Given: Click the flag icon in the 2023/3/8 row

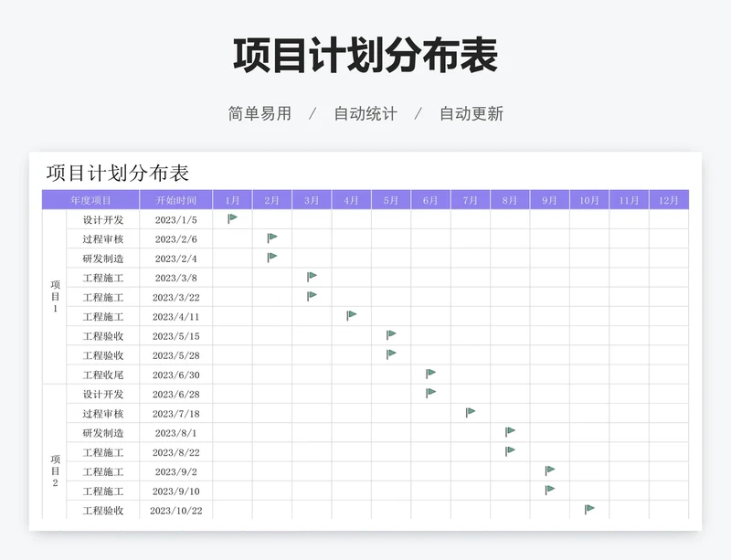Looking at the screenshot, I should [312, 277].
